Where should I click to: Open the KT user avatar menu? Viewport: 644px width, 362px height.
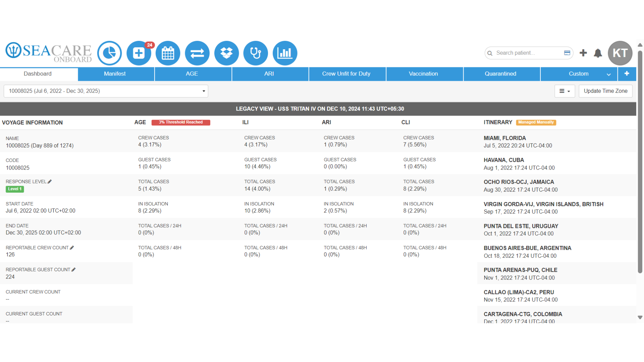point(620,53)
